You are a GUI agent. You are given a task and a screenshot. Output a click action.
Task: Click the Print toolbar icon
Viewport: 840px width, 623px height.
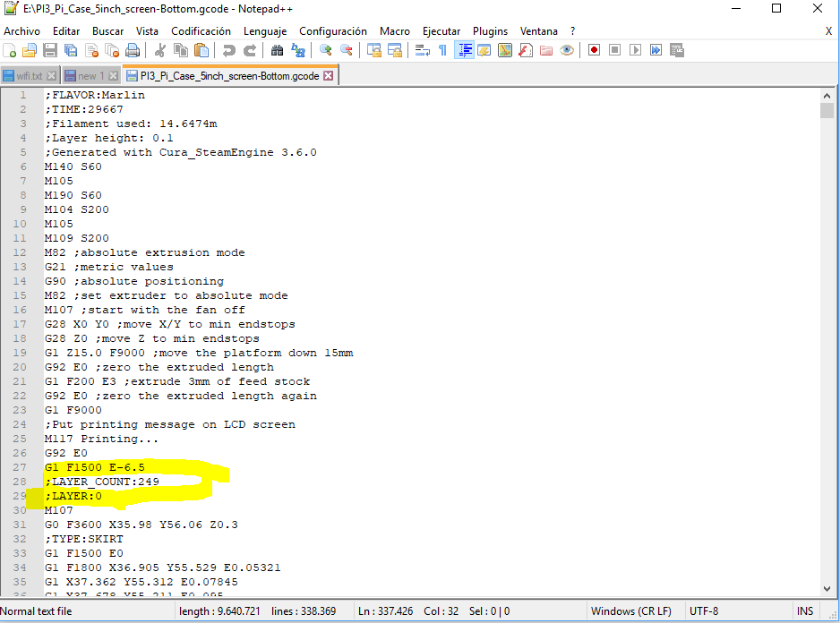133,51
